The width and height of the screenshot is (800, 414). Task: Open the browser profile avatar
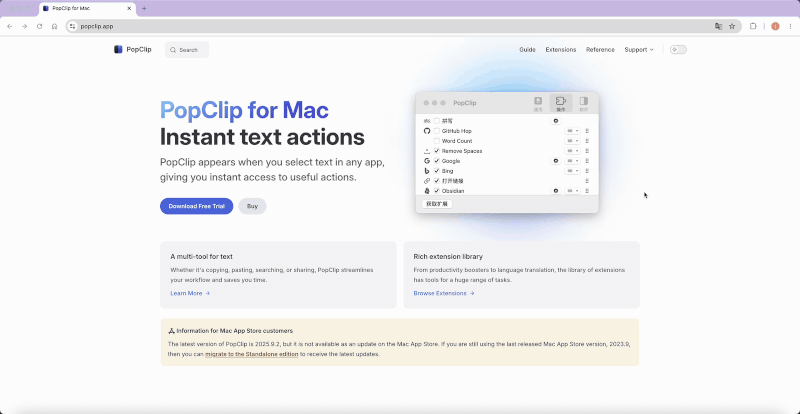pyautogui.click(x=775, y=27)
